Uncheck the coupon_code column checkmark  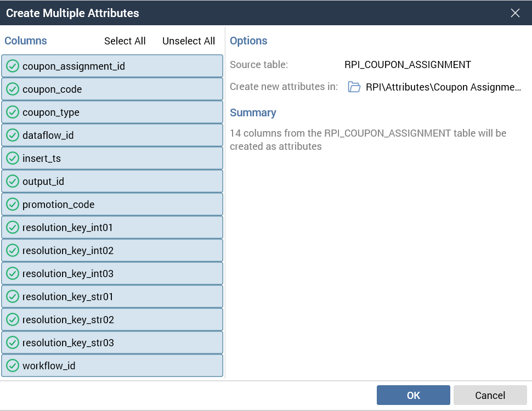[13, 89]
